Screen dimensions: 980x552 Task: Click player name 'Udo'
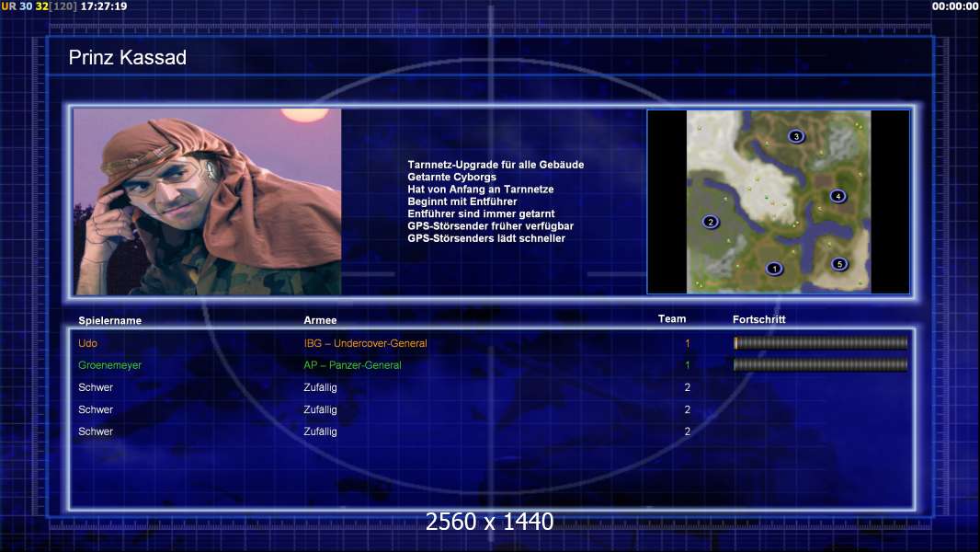click(87, 343)
